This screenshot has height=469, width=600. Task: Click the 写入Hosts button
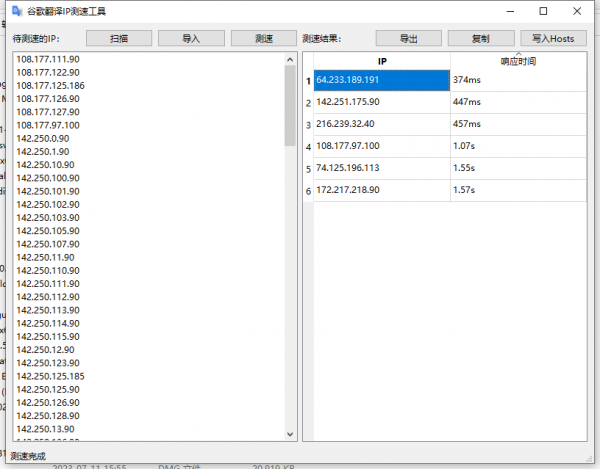(x=553, y=39)
